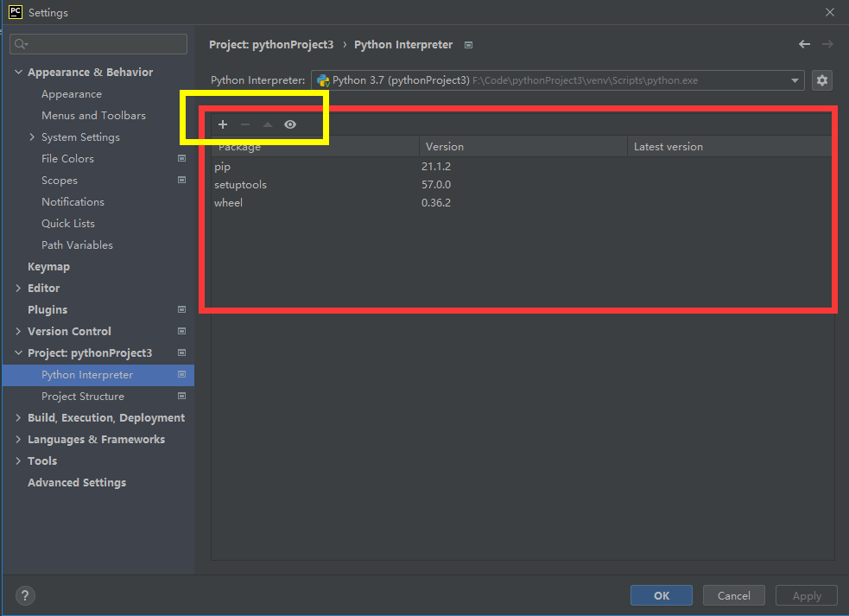Click the marker icon on Project: pythonProject3 row

pyautogui.click(x=182, y=352)
